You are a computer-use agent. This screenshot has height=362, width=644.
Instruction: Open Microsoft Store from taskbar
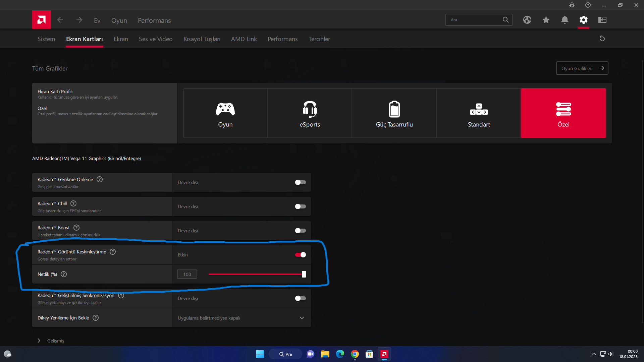click(370, 354)
